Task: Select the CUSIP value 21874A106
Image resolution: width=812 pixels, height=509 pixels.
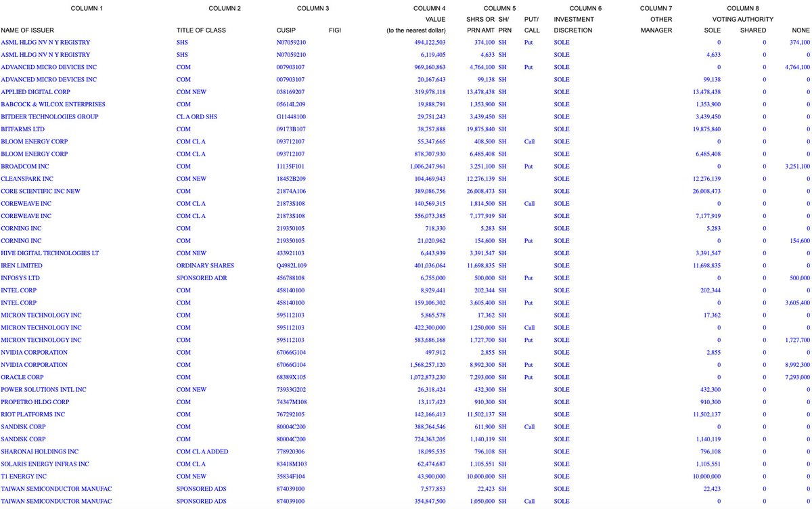Action: click(x=291, y=191)
